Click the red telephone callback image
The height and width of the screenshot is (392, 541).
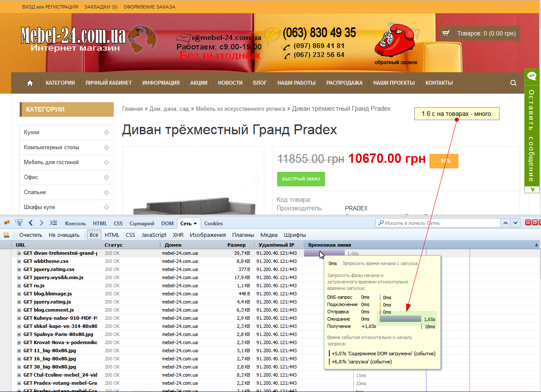point(396,41)
